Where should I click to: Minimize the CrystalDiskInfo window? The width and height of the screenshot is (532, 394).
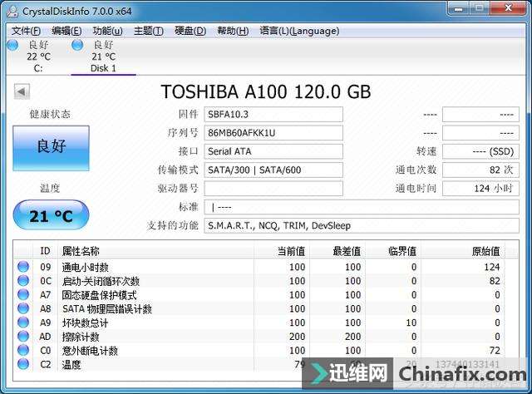458,8
